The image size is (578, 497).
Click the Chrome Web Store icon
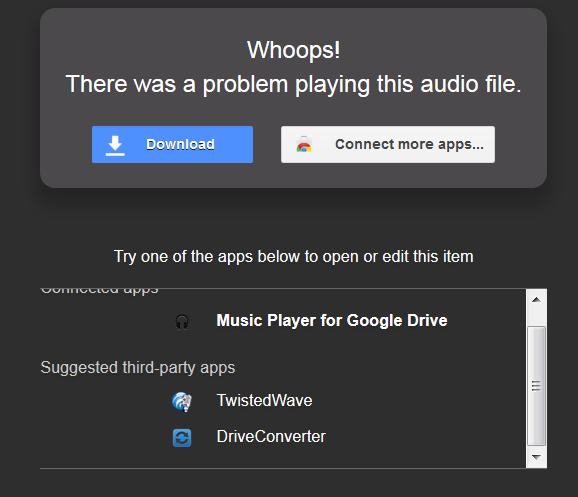click(304, 145)
